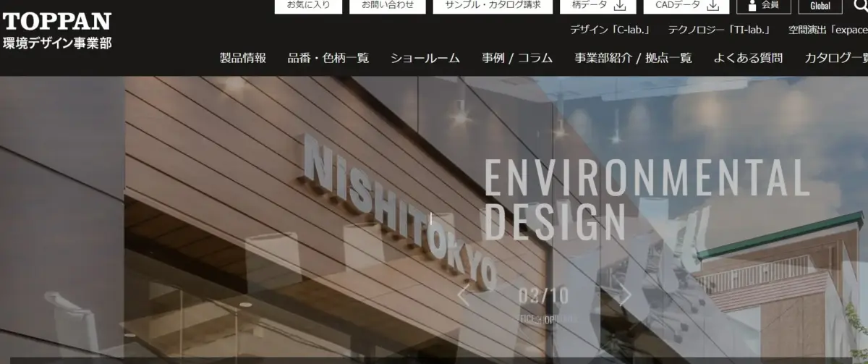
Task: Click the CADデータ download button
Action: coord(686,6)
